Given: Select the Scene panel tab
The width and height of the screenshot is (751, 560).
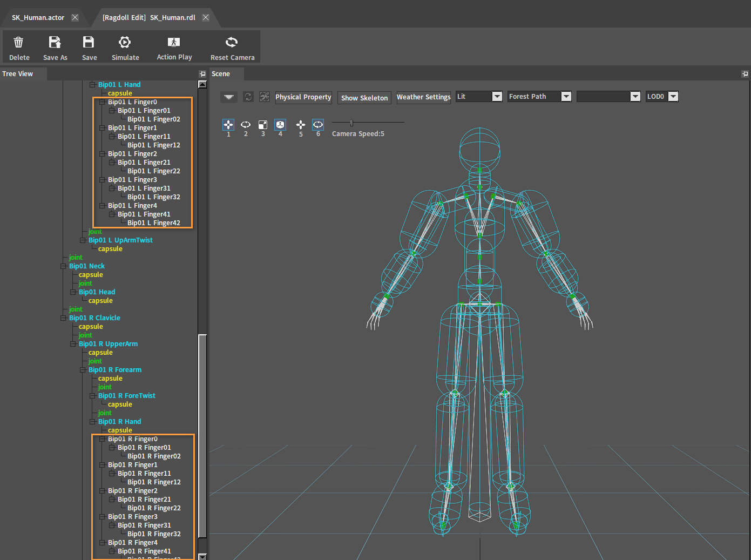Looking at the screenshot, I should 221,74.
